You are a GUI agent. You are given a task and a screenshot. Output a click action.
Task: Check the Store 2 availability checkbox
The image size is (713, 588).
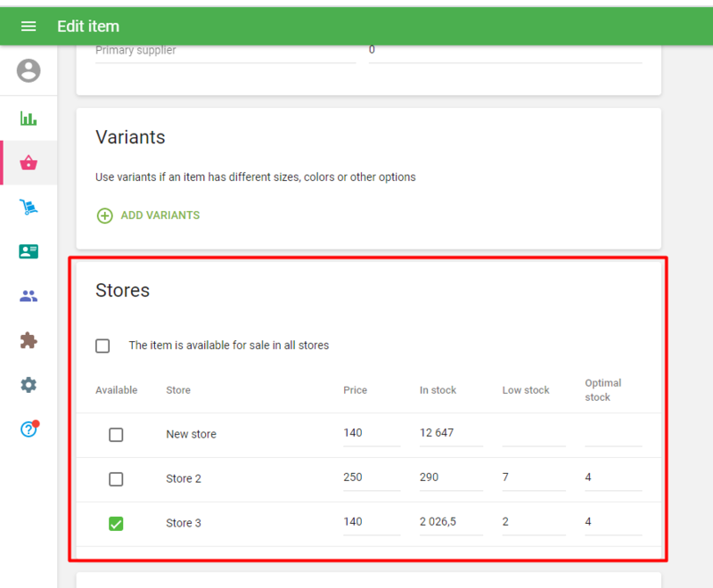click(x=116, y=479)
